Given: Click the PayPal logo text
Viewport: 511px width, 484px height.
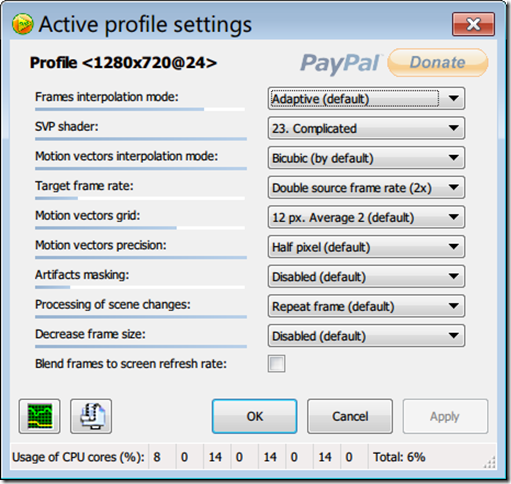Looking at the screenshot, I should point(340,63).
